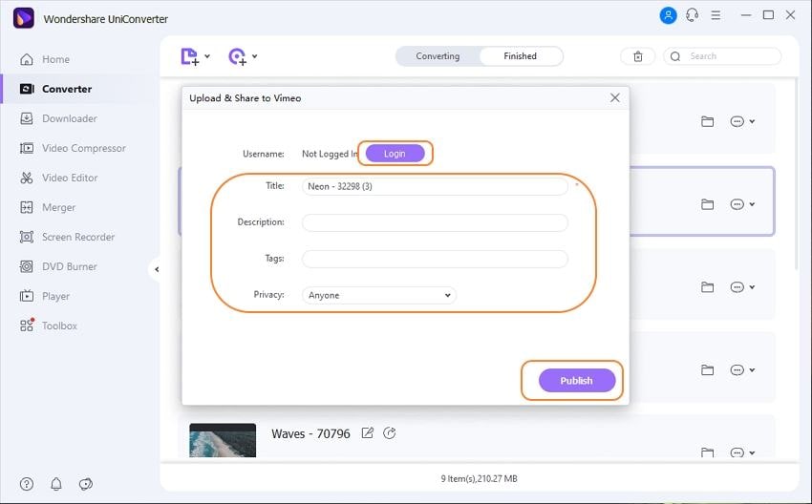Click the Home house icon
The height and width of the screenshot is (504, 812).
tap(27, 59)
